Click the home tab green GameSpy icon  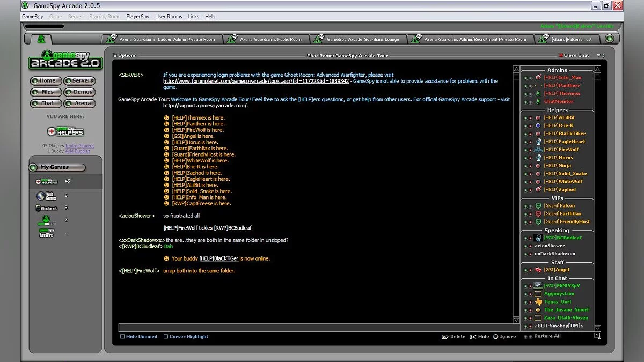pyautogui.click(x=41, y=39)
